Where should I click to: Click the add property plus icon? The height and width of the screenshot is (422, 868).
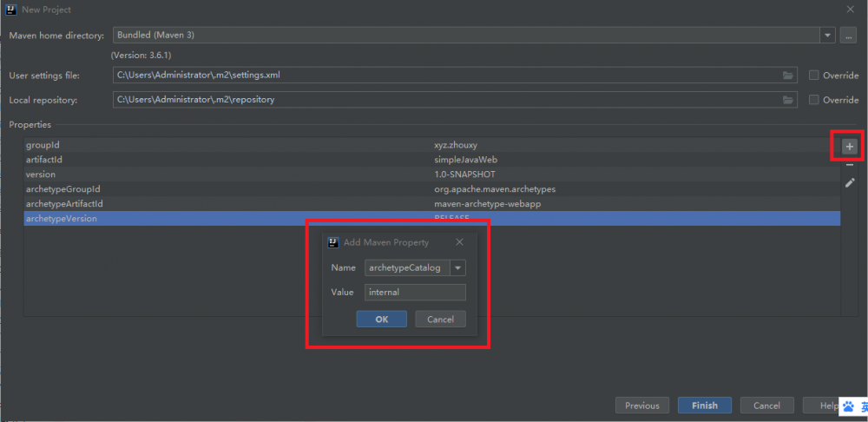click(x=850, y=147)
